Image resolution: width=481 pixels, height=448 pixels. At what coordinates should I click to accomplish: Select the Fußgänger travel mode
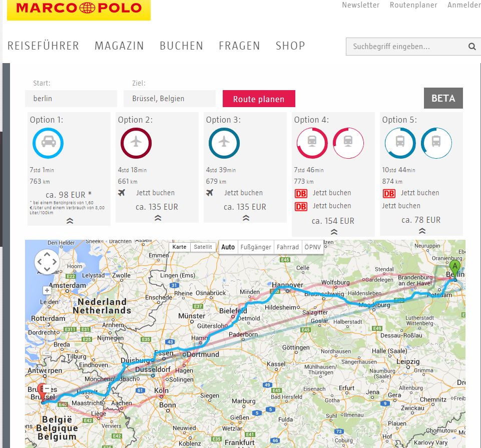pyautogui.click(x=256, y=247)
